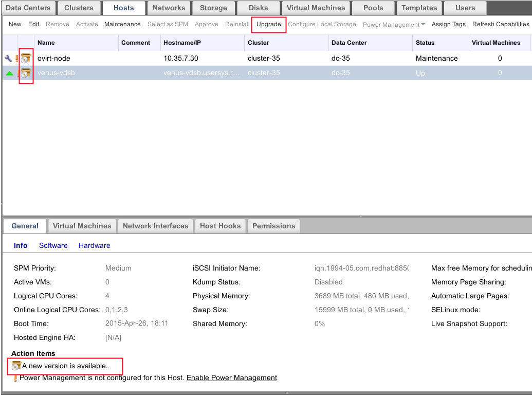Open the Storage tab
The height and width of the screenshot is (395, 532).
click(213, 8)
